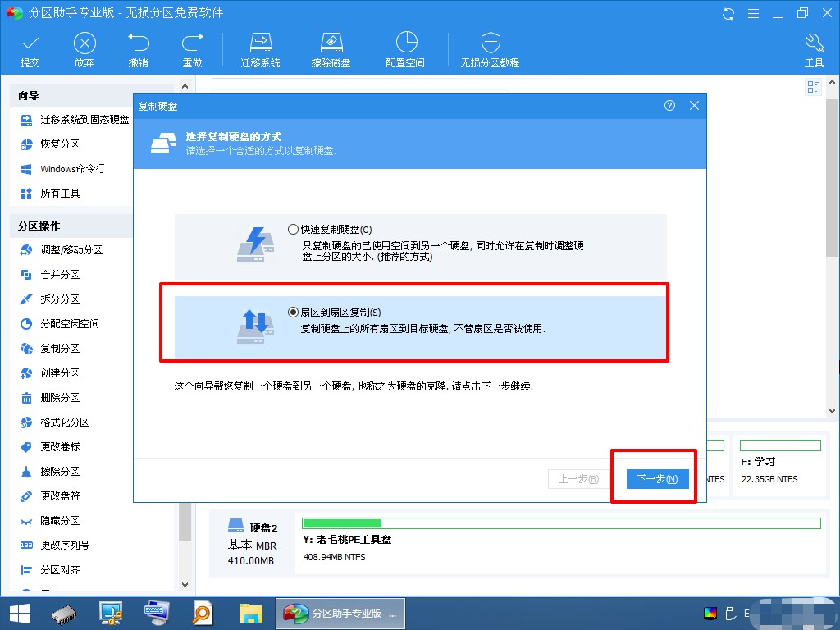Choose 更改盘符 operation
Screen dimensions: 840x630
[50, 496]
